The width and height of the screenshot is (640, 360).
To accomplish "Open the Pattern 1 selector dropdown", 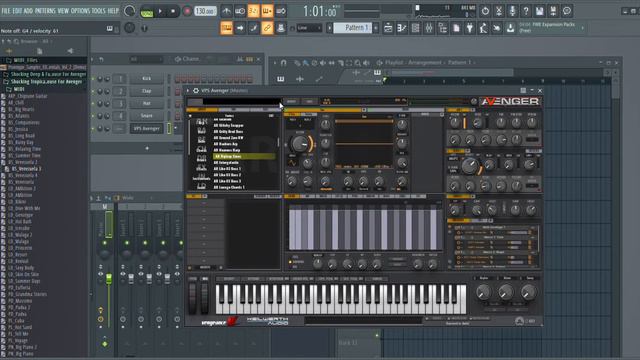I will click(353, 28).
